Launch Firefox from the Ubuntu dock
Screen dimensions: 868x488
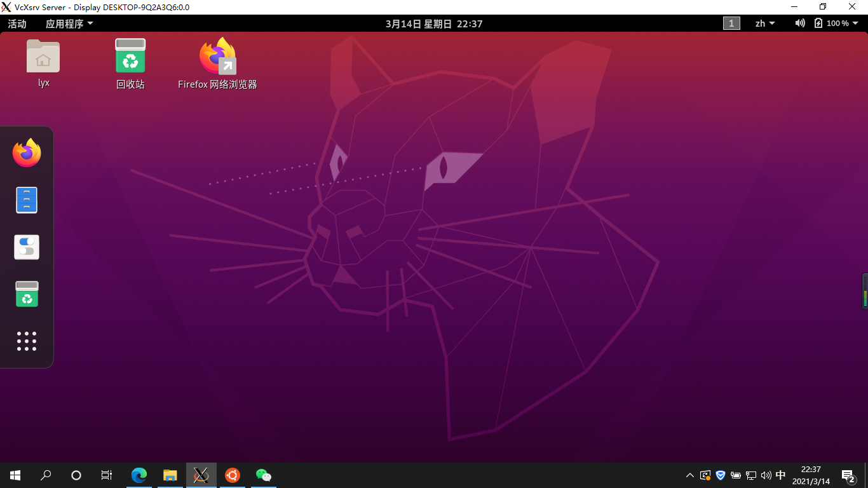26,152
